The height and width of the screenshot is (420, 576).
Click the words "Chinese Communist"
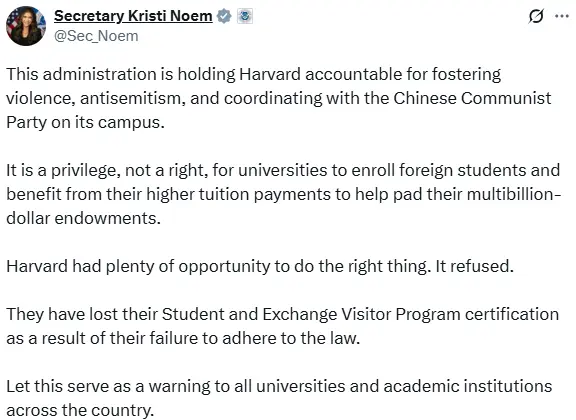click(472, 98)
